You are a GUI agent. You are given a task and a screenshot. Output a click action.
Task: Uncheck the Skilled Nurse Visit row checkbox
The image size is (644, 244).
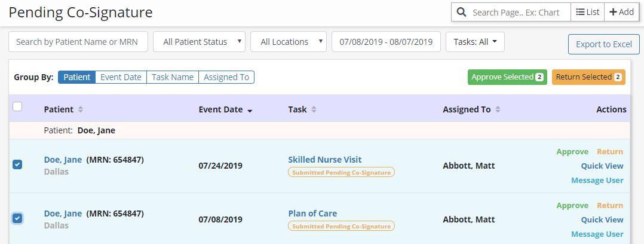pyautogui.click(x=17, y=164)
